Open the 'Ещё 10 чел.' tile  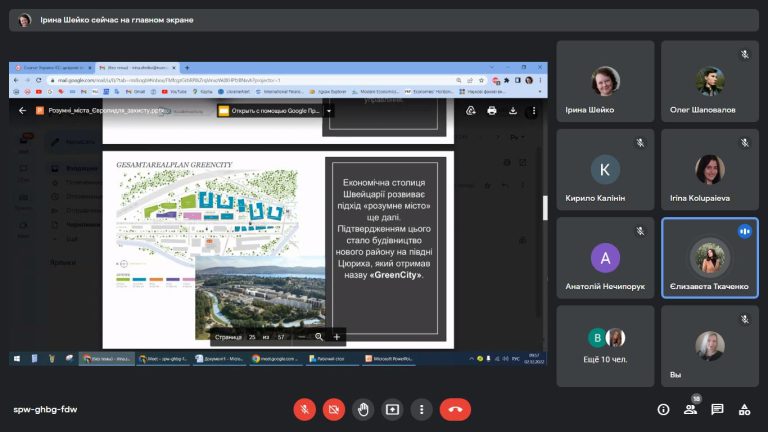pyautogui.click(x=605, y=346)
